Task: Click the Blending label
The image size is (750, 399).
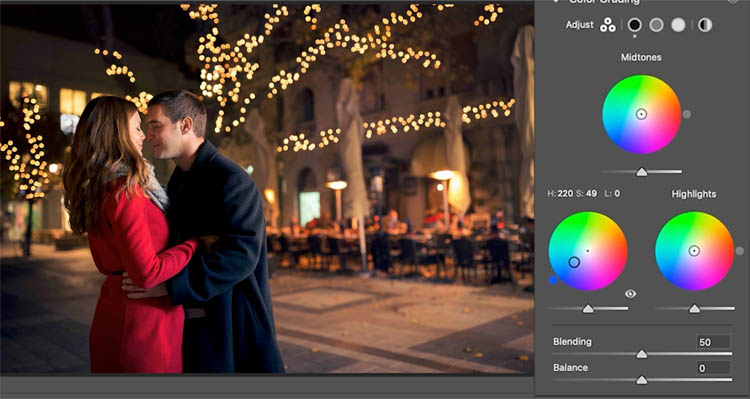Action: pos(572,342)
